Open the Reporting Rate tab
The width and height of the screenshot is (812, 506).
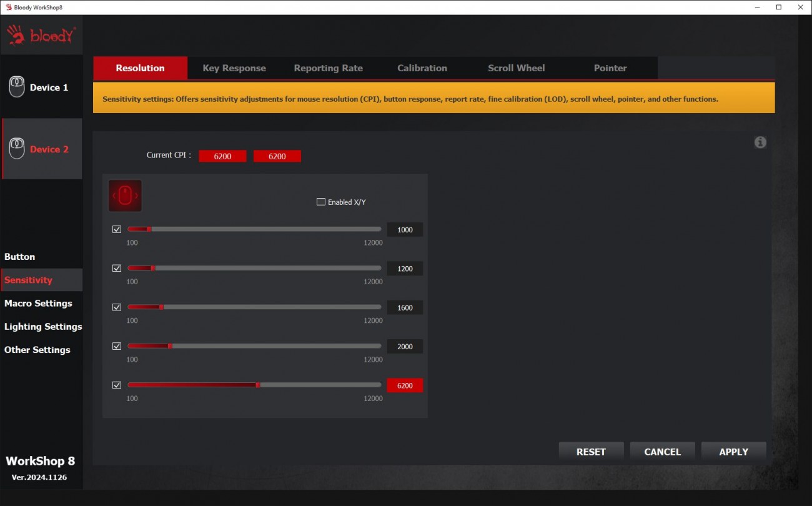(328, 68)
